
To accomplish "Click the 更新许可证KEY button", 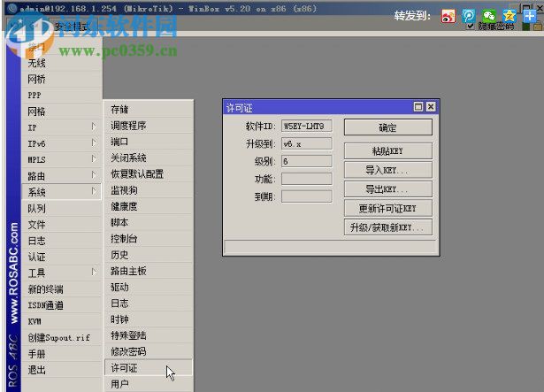I will point(388,208).
